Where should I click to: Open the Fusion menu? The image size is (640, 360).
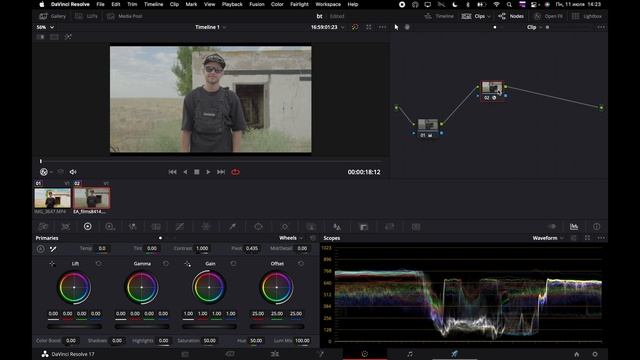coord(257,4)
